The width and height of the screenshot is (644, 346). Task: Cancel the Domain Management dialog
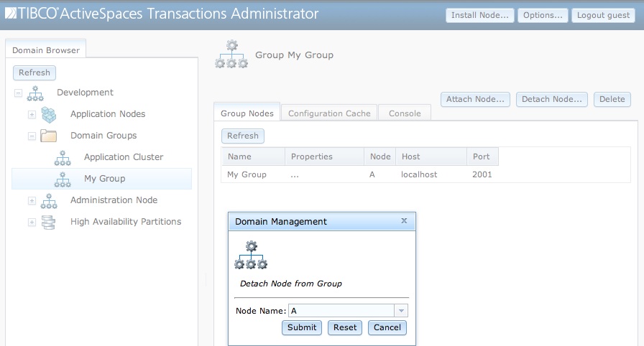[387, 327]
